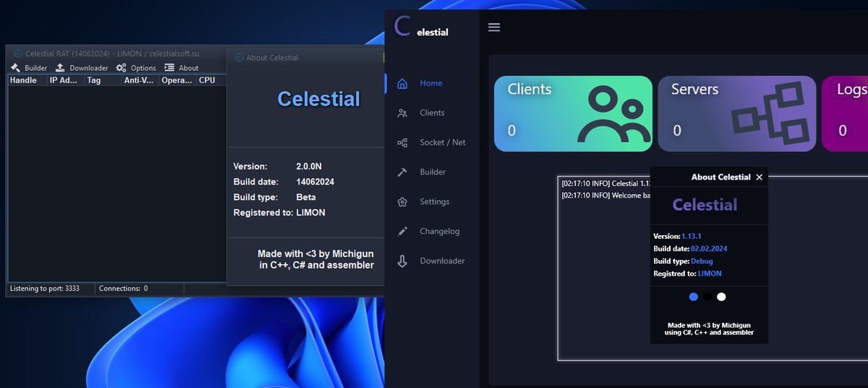The width and height of the screenshot is (868, 388).
Task: Click the network diagram icon on Servers card
Action: (770, 114)
